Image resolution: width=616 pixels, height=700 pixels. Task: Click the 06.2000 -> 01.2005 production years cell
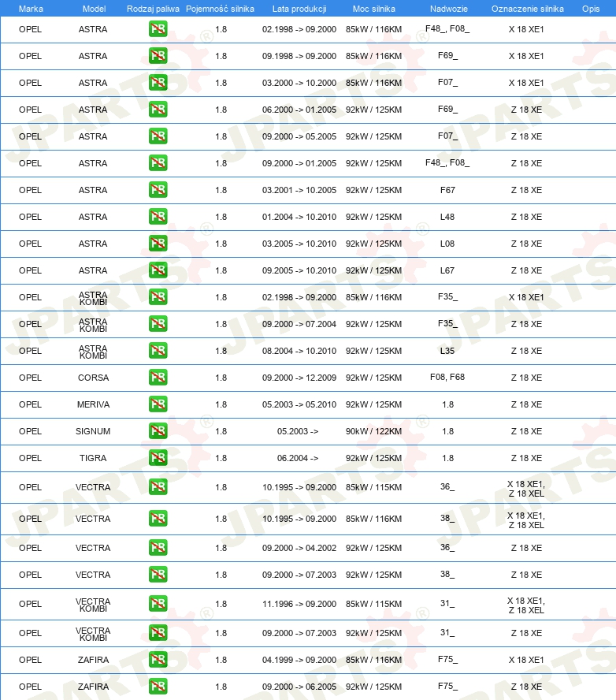[x=299, y=110]
